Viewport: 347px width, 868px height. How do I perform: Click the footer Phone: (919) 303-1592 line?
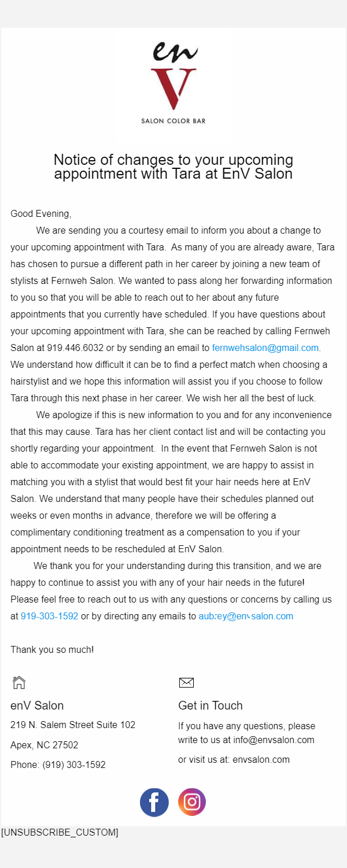58,764
